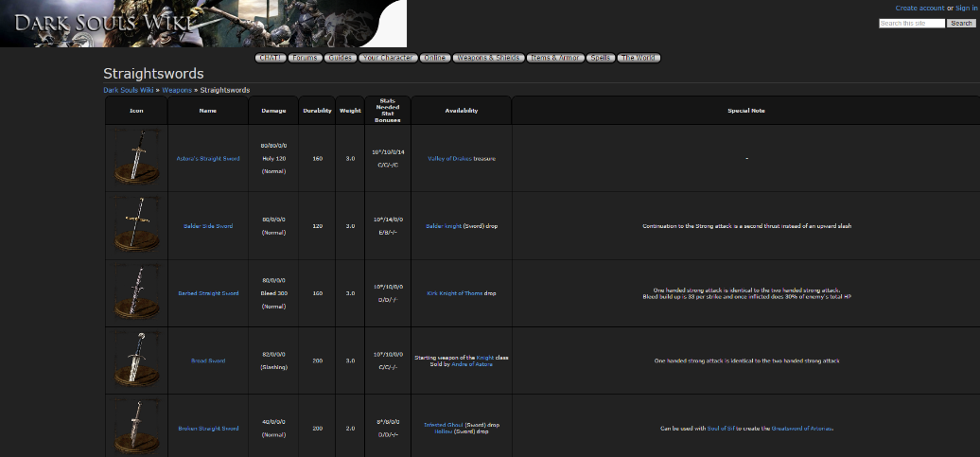Viewport: 980px width, 457px height.
Task: Focus the Search this site field
Action: point(912,23)
